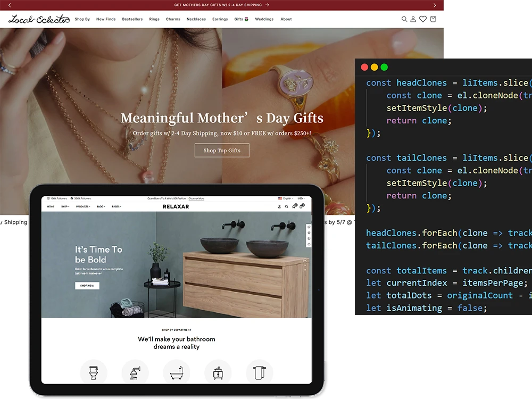Open the account icon on Relaxar header
This screenshot has height=399, width=532.
(279, 206)
